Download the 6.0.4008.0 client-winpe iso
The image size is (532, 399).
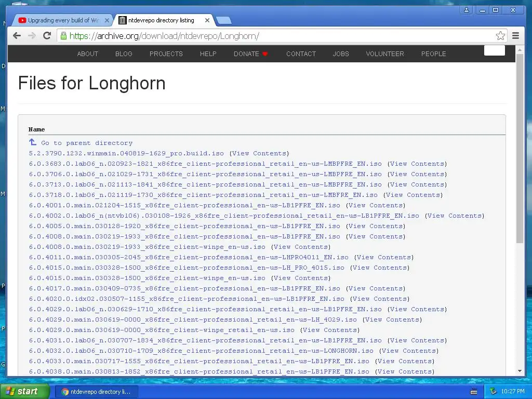(147, 247)
